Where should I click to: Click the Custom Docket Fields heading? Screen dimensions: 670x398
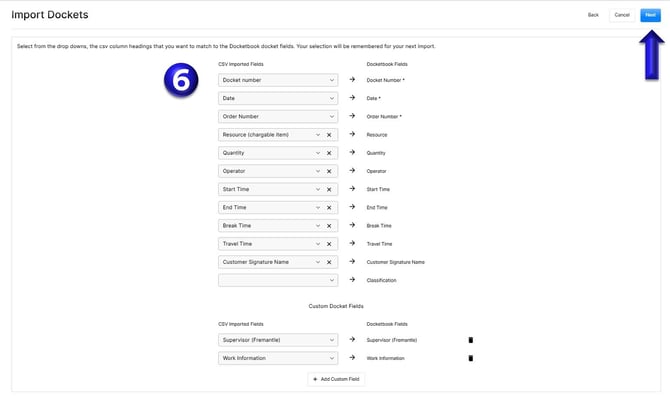[336, 306]
